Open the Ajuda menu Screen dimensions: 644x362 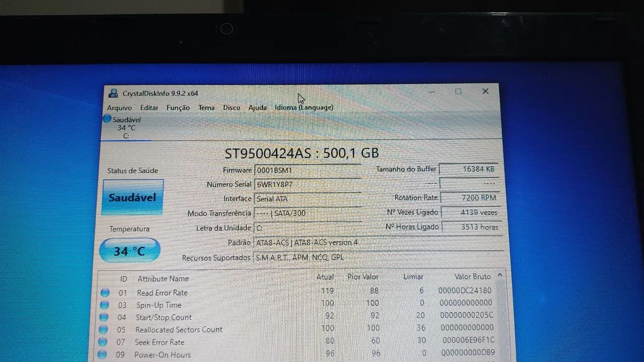tap(258, 108)
